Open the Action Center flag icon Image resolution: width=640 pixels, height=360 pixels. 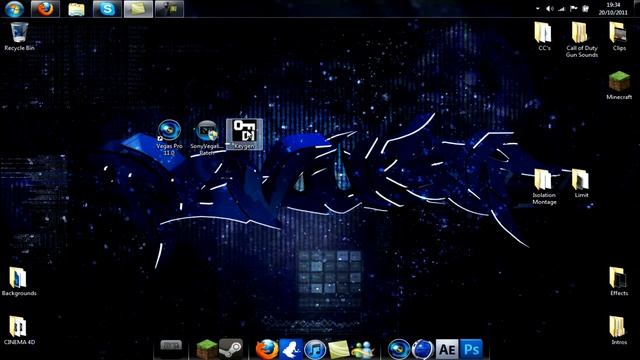point(573,9)
